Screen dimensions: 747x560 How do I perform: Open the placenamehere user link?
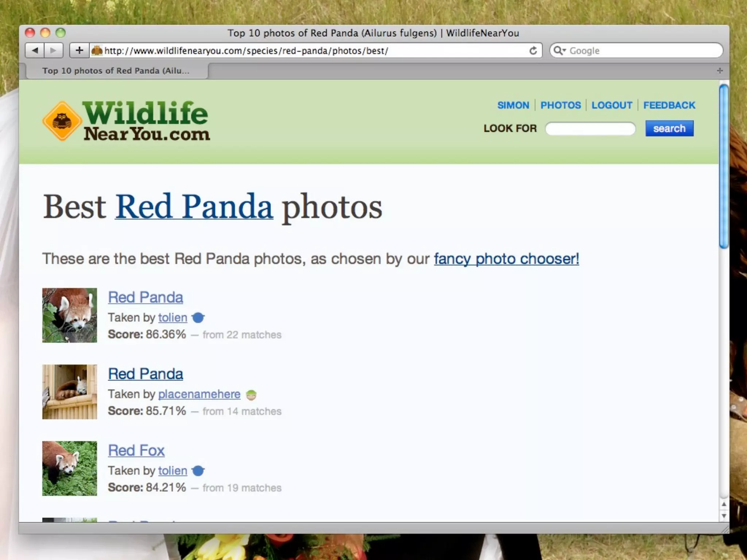point(199,394)
